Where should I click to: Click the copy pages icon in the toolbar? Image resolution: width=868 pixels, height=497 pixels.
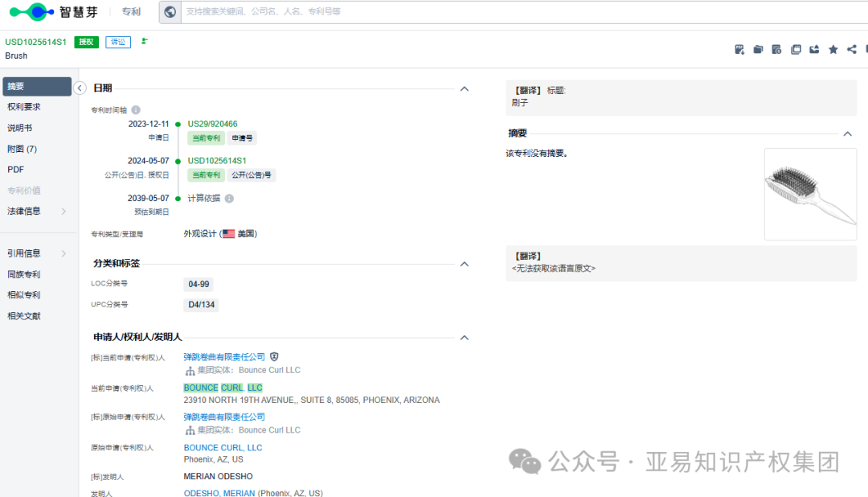(x=796, y=49)
